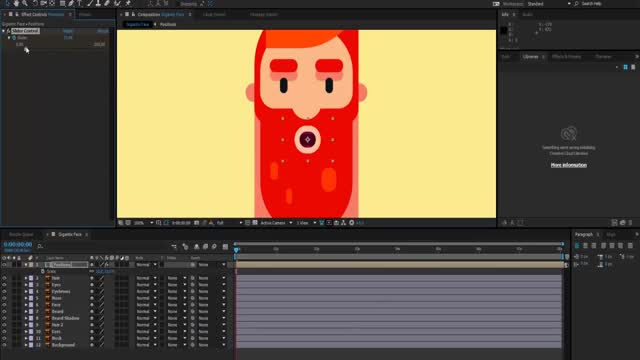Viewport: 640px width, 360px height.
Task: Click the list view icon in Libraries panel
Action: (x=633, y=67)
